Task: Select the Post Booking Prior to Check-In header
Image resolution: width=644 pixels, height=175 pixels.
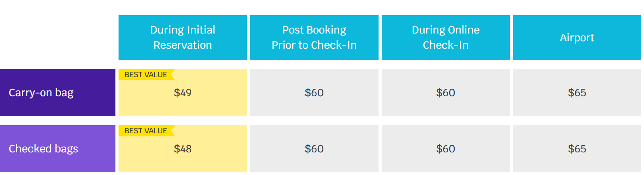Action: [314, 37]
